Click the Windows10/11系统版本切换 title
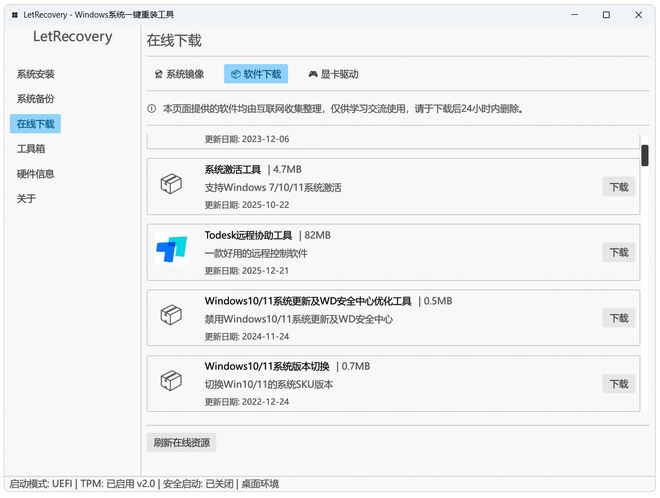 click(267, 366)
